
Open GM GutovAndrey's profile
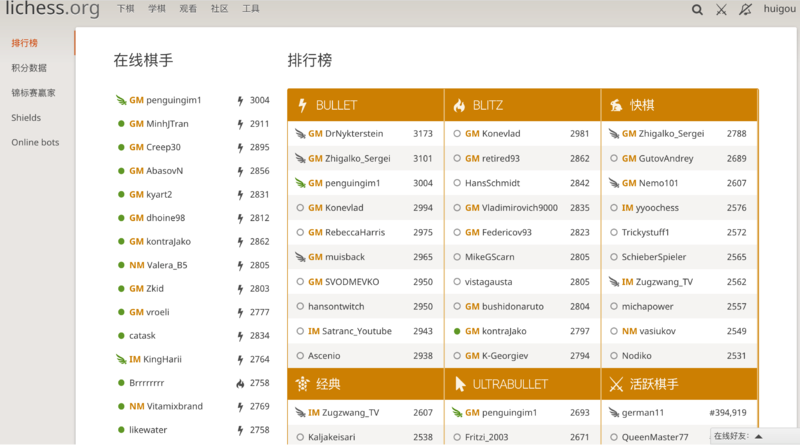pyautogui.click(x=658, y=159)
